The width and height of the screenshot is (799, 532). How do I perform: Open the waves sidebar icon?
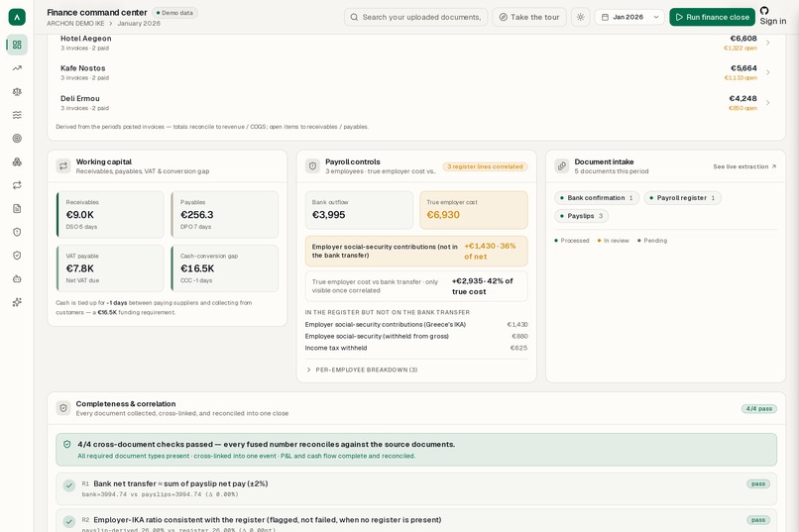click(17, 115)
